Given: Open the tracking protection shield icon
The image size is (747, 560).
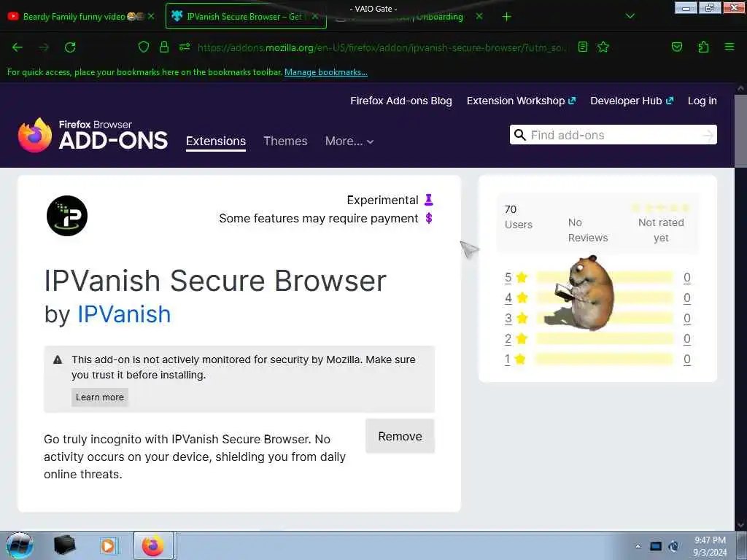Looking at the screenshot, I should coord(144,47).
